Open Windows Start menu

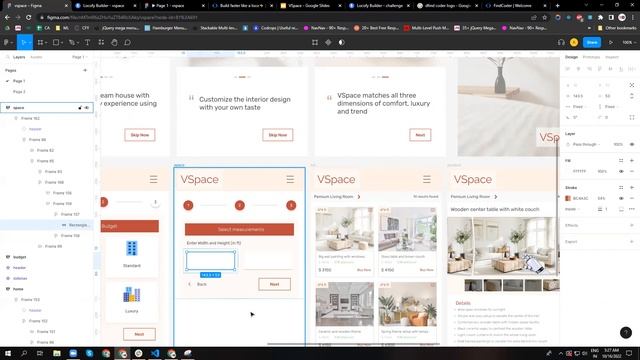[8, 353]
